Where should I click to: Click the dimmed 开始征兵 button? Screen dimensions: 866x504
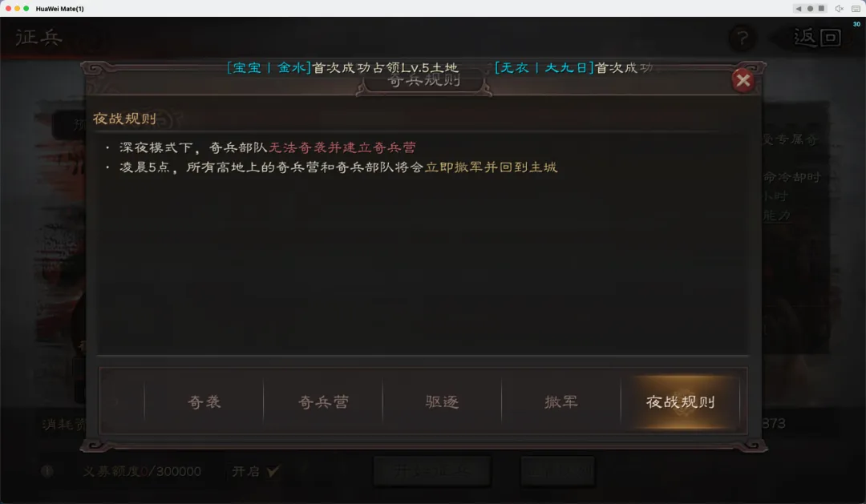click(432, 471)
